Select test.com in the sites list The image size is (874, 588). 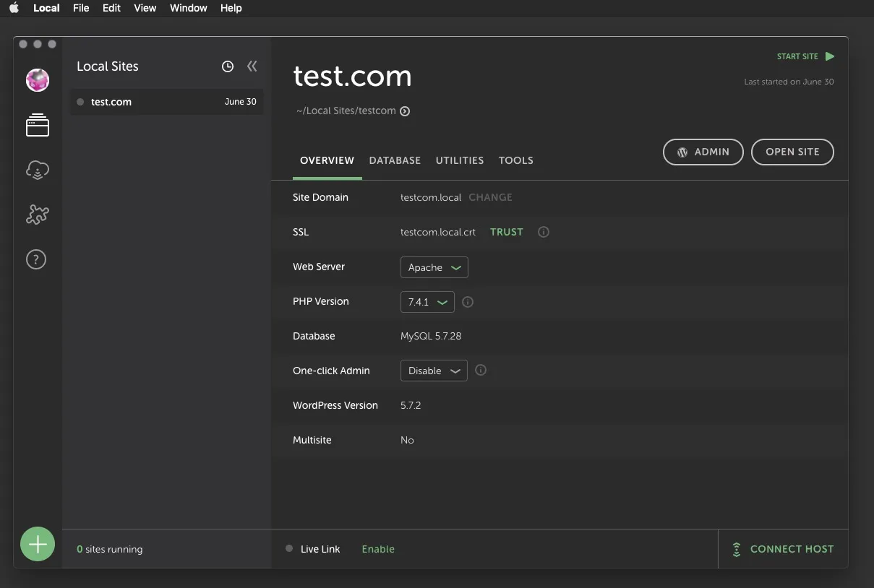(166, 102)
